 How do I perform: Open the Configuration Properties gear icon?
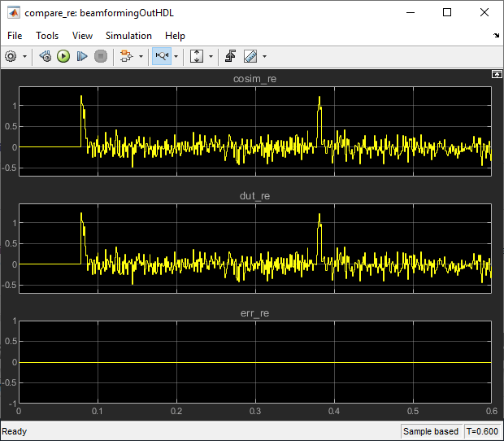[11, 56]
